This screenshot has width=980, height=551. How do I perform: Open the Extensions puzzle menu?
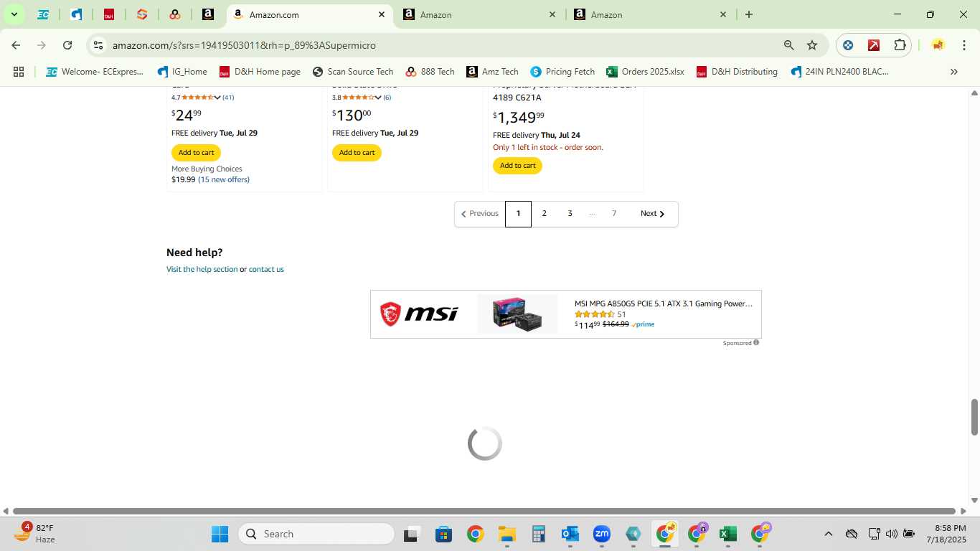pos(900,45)
